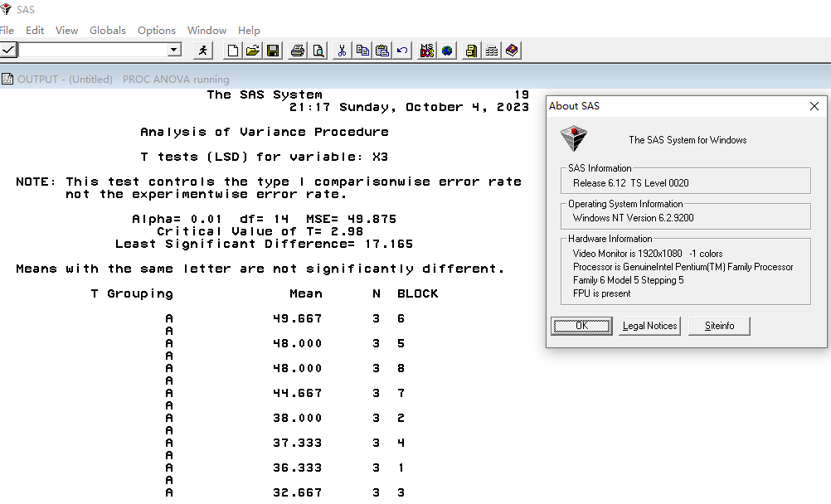This screenshot has width=831, height=504.
Task: Click the Undo arrow icon
Action: (402, 51)
